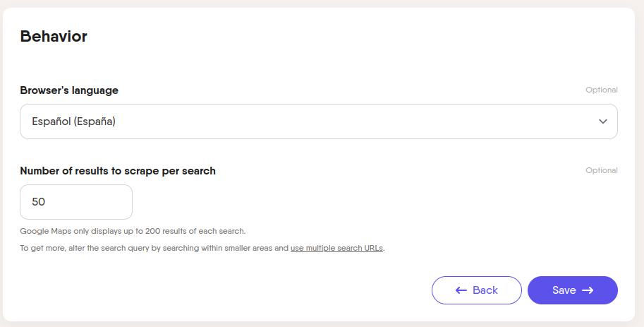Click the "Google Maps only displays up to 200 results" hint
The height and width of the screenshot is (327, 644).
click(x=133, y=231)
